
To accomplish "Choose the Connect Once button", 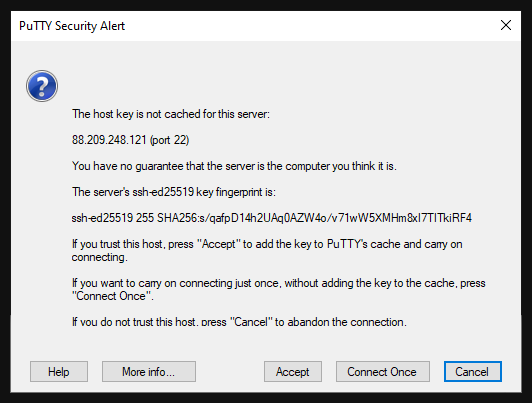I will [x=382, y=372].
